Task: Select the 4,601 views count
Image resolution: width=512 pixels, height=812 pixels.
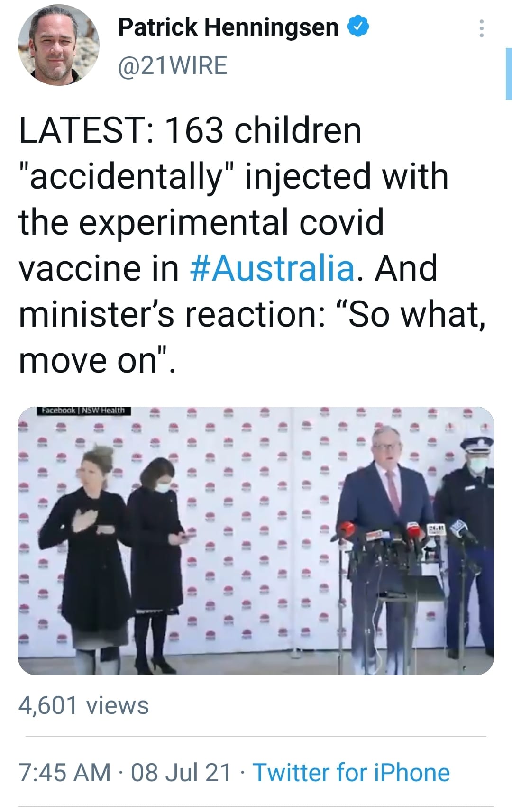Action: (x=83, y=705)
